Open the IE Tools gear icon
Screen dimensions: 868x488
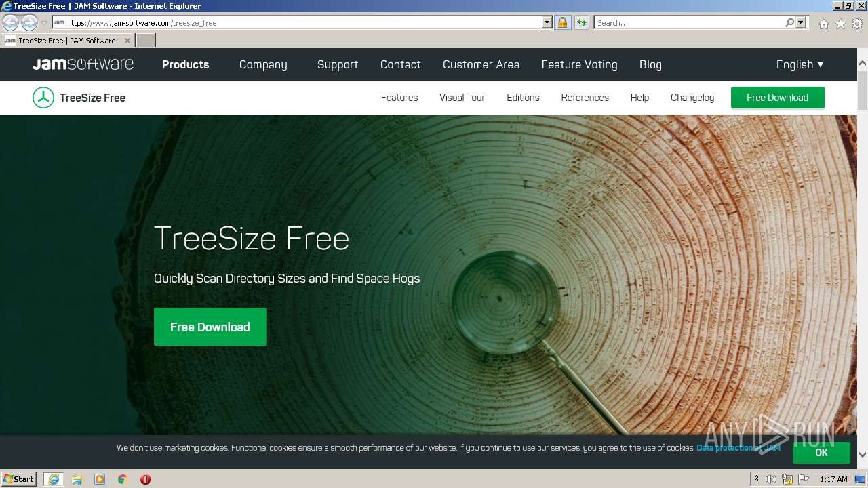(857, 24)
